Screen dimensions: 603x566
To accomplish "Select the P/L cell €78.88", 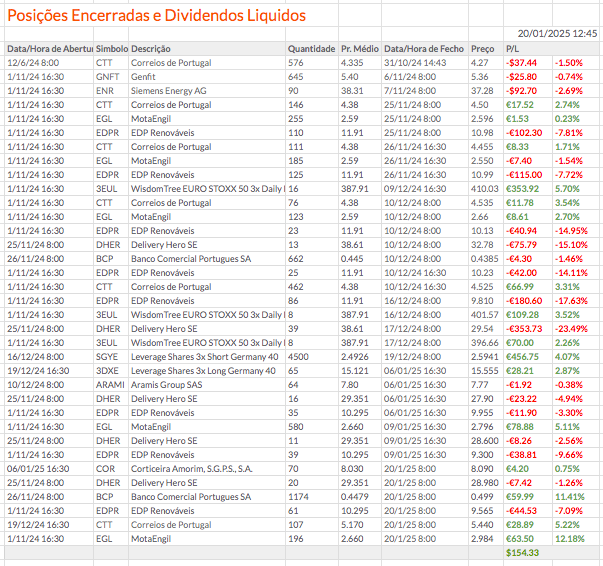I will click(520, 427).
